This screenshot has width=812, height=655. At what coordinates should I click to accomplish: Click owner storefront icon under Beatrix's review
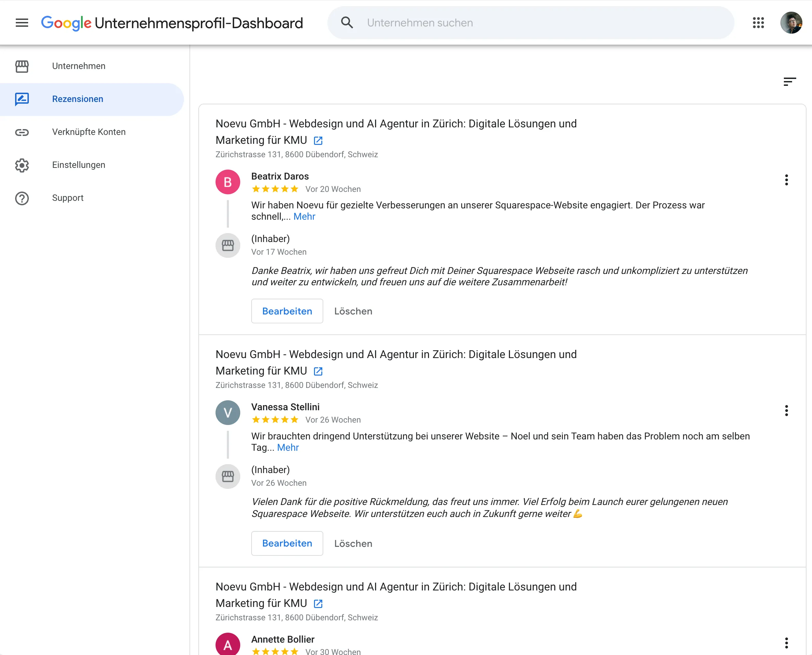(228, 246)
